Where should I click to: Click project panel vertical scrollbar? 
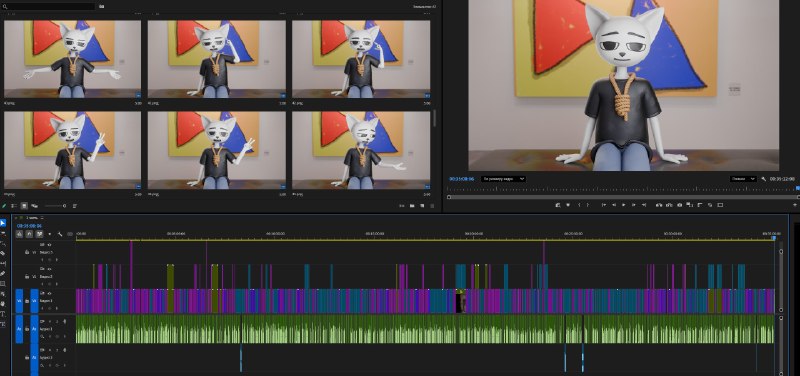435,118
